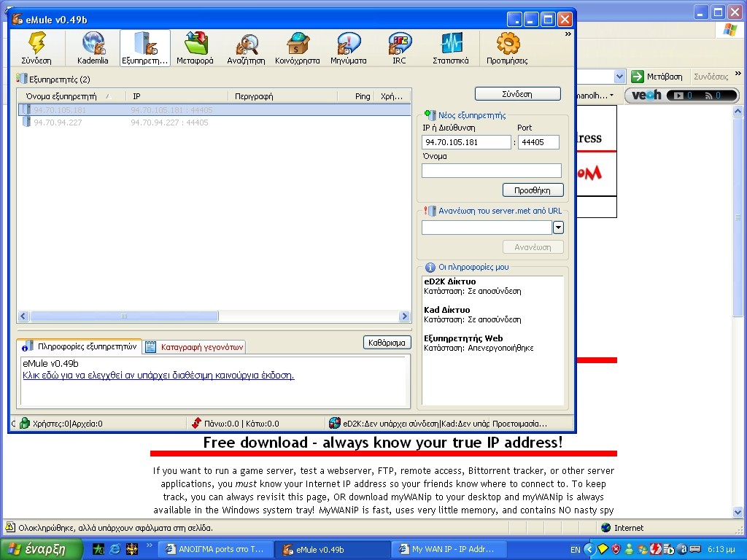Sort by the IP column header

177,96
